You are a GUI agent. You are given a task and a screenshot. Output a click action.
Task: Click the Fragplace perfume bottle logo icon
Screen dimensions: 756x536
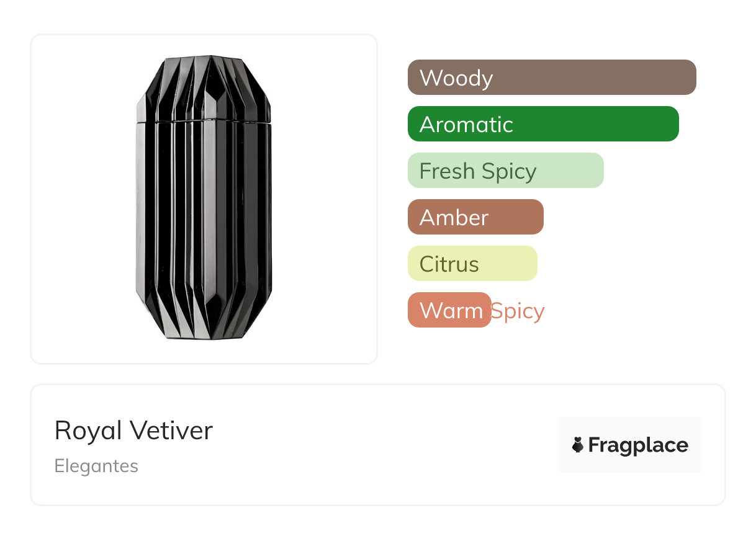pyautogui.click(x=578, y=445)
